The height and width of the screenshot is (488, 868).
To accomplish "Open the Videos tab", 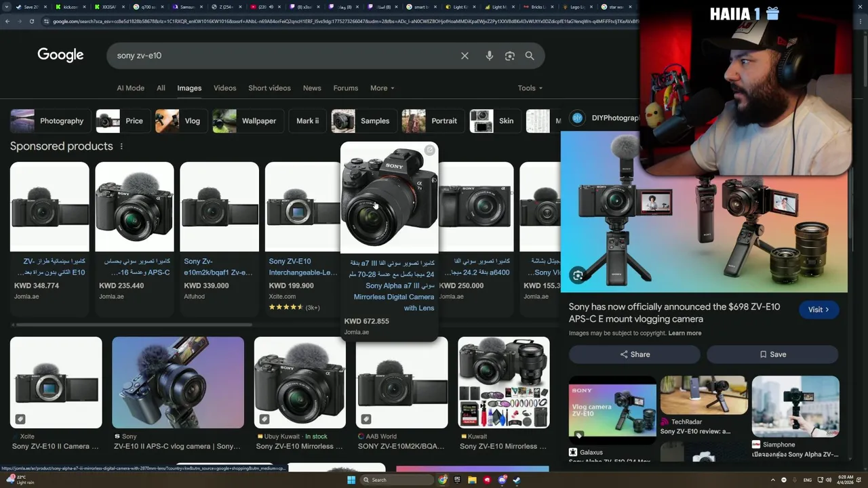I will click(x=225, y=88).
